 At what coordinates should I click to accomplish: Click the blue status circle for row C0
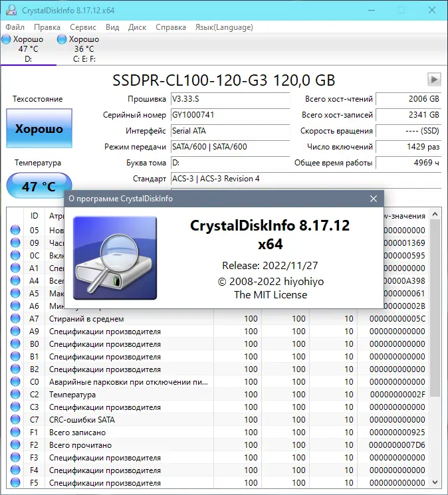point(15,381)
